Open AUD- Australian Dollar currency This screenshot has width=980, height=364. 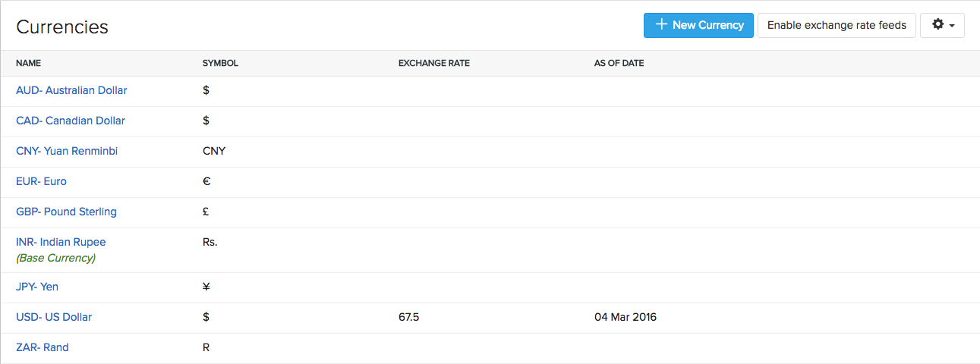71,90
